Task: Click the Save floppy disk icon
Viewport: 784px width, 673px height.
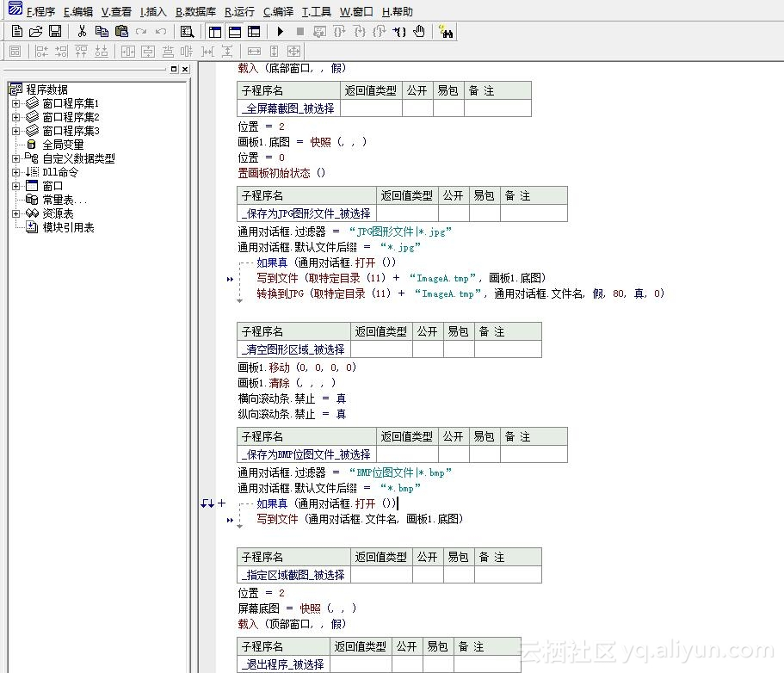Action: [x=55, y=32]
